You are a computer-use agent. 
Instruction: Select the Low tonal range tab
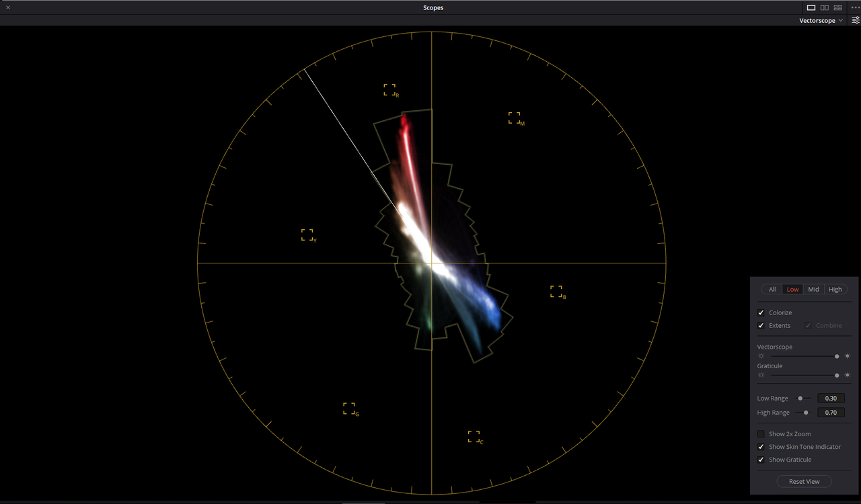coord(793,289)
